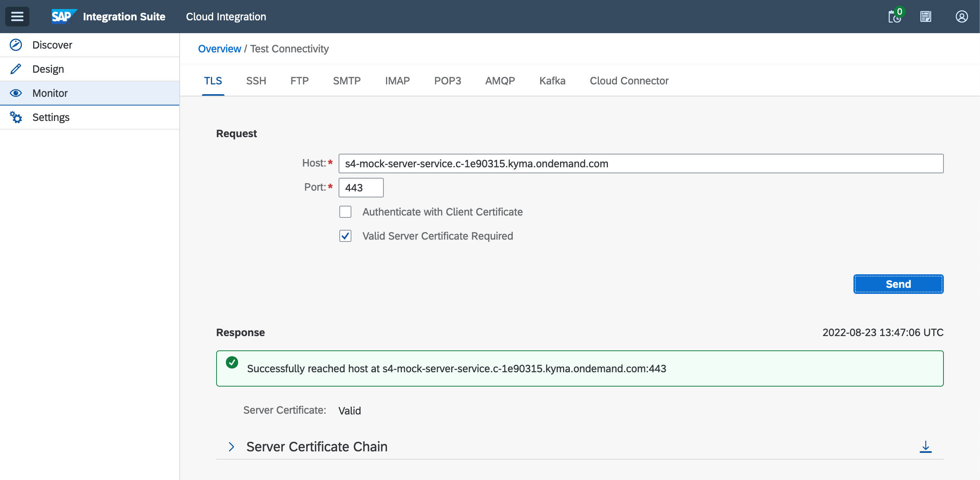The image size is (980, 480).
Task: Click the Server Certificate Valid value
Action: pyautogui.click(x=350, y=411)
